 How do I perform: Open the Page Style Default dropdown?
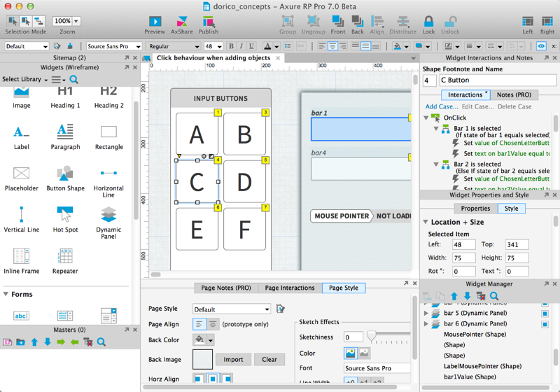[x=232, y=309]
